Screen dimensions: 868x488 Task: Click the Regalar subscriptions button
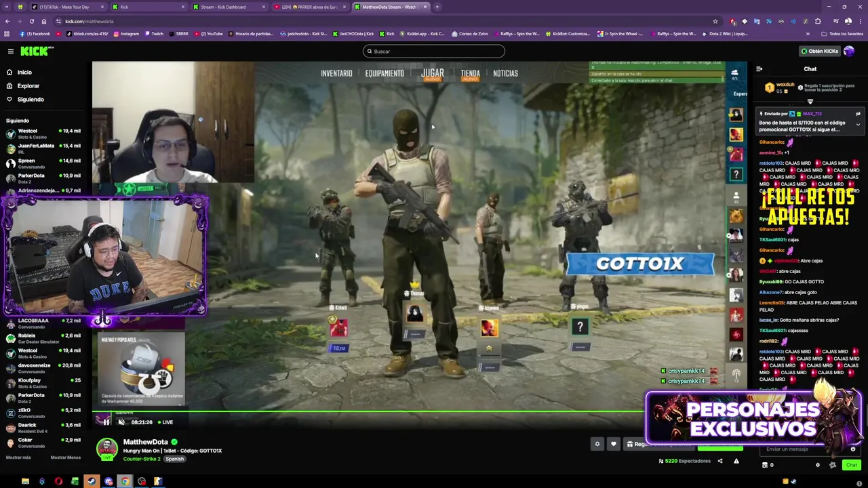[x=658, y=445]
